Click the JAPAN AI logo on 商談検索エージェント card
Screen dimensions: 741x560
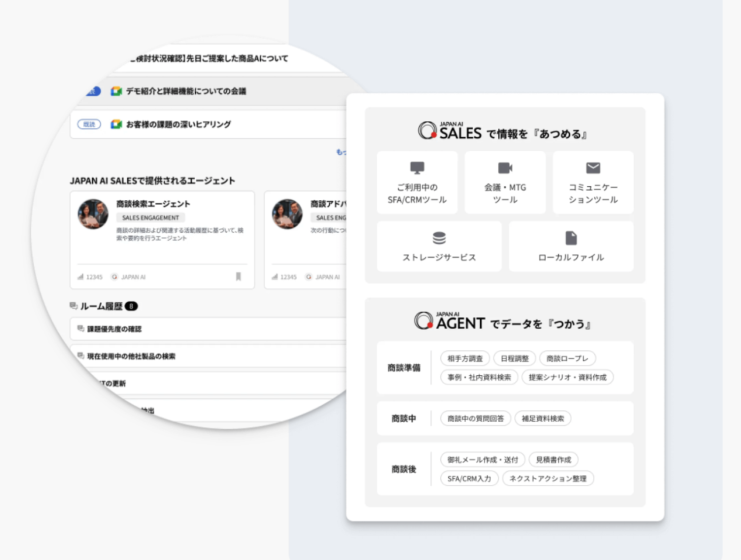point(114,277)
